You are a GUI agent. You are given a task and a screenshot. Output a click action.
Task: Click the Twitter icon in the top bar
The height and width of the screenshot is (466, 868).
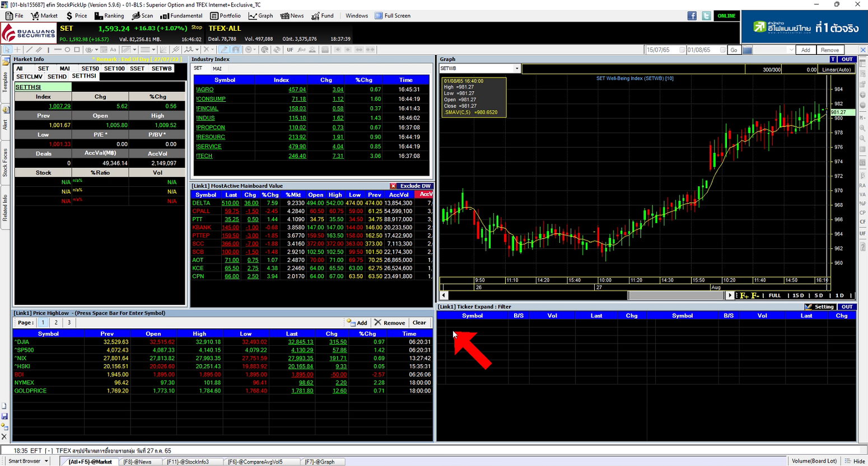point(706,16)
